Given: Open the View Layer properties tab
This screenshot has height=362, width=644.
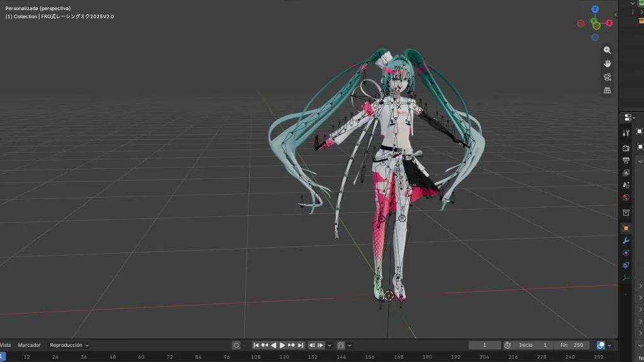Looking at the screenshot, I should [626, 173].
